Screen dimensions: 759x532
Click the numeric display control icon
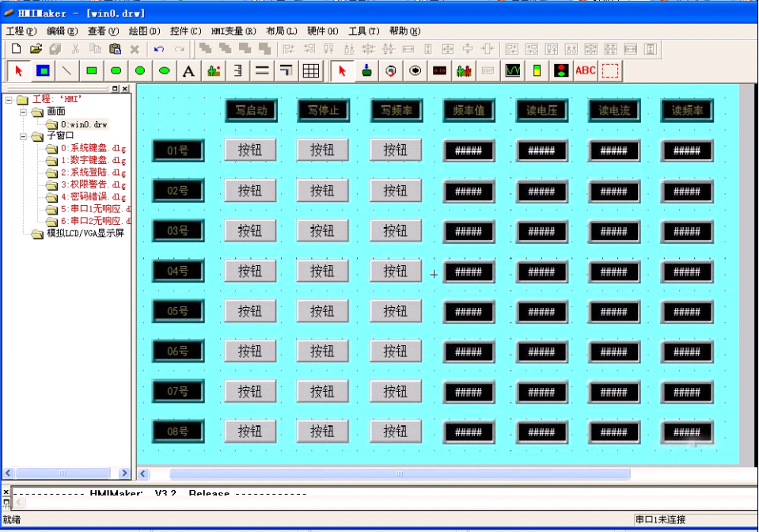pos(439,70)
